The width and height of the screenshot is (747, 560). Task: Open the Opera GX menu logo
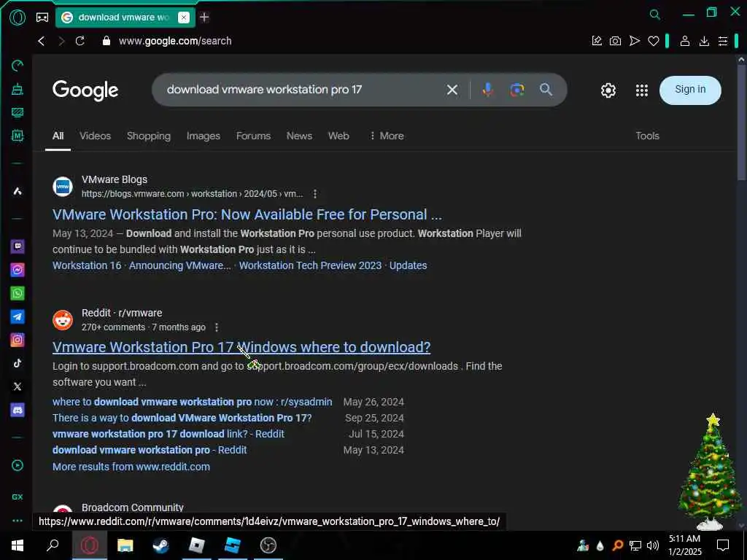point(18,17)
